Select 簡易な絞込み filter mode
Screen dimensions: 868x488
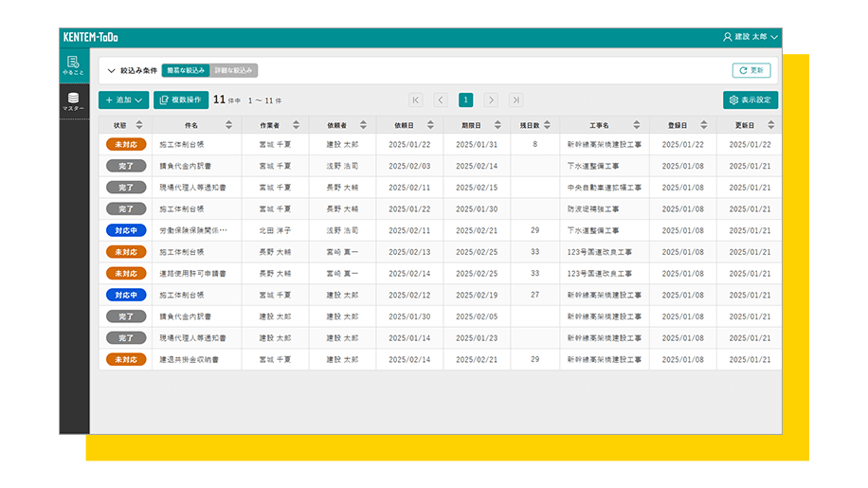(x=185, y=70)
